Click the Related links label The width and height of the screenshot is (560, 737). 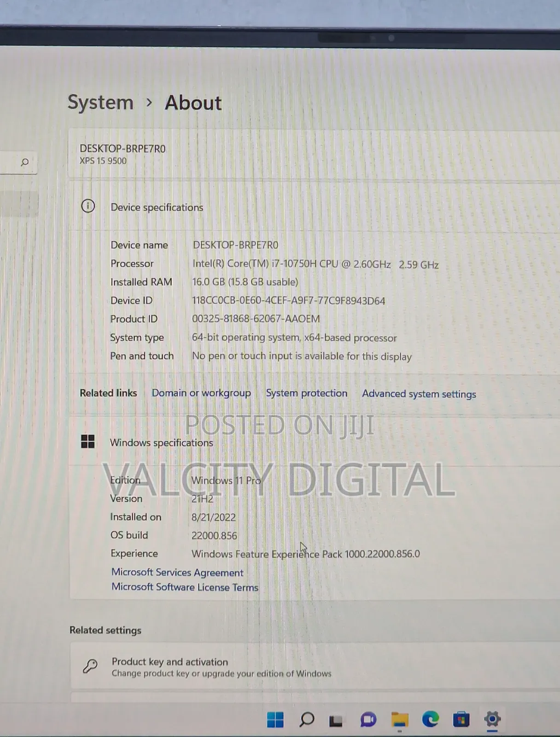108,393
